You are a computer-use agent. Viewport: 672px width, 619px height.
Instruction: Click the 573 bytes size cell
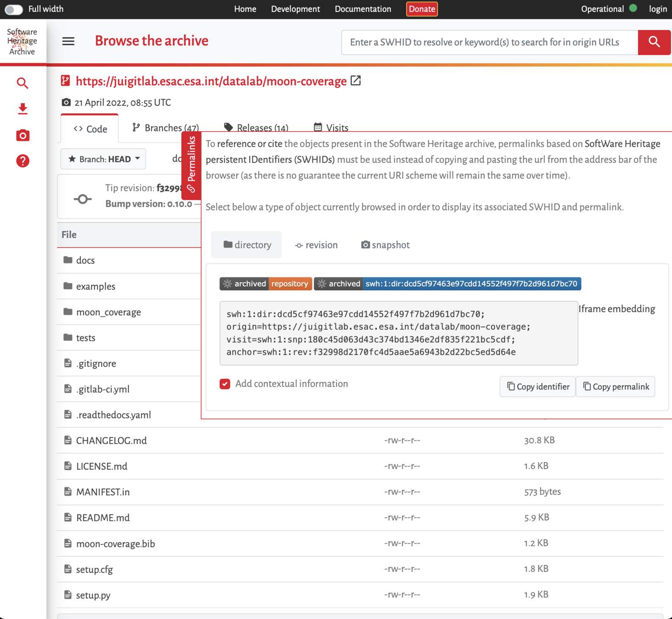(x=542, y=492)
